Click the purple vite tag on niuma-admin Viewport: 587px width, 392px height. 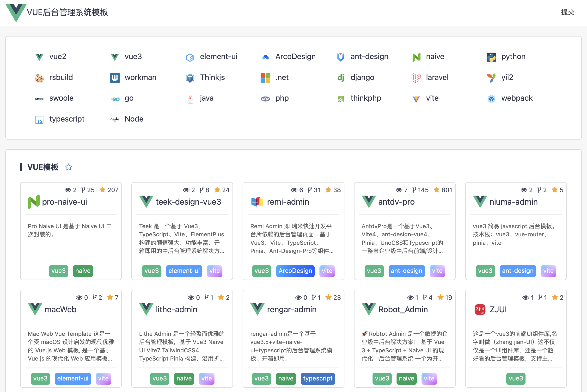(x=548, y=271)
